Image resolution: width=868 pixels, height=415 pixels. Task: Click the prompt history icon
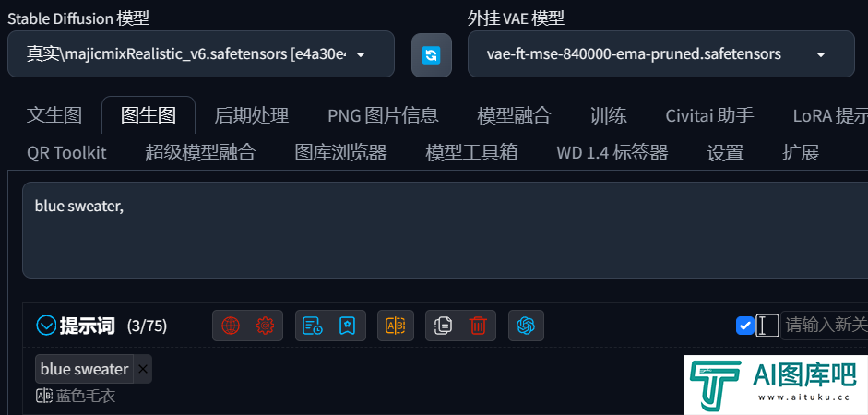313,326
